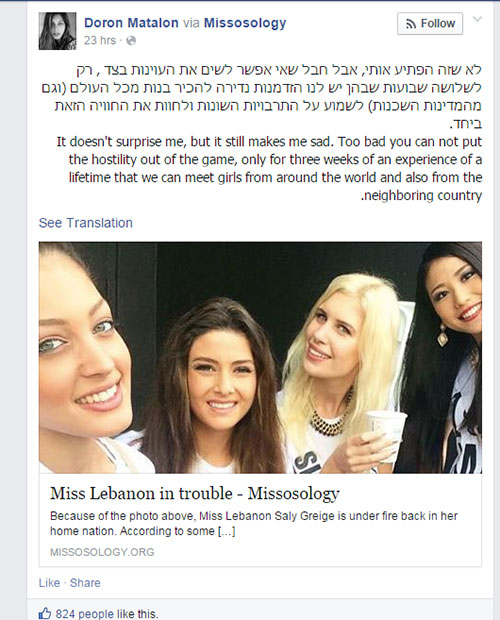Click the Follow button
This screenshot has height=620, width=500.
[x=430, y=24]
